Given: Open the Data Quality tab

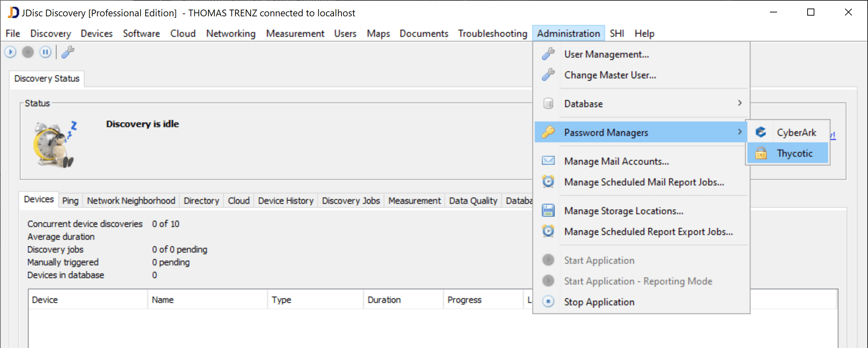Looking at the screenshot, I should pyautogui.click(x=473, y=201).
